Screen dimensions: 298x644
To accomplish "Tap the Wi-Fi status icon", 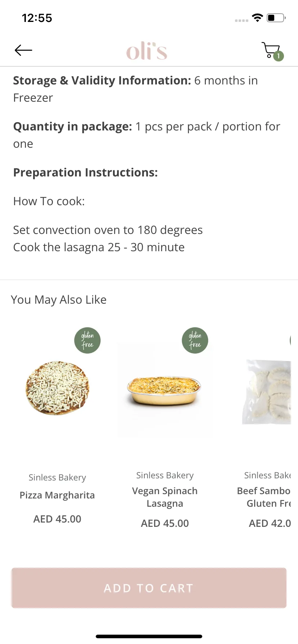I will coord(257,18).
